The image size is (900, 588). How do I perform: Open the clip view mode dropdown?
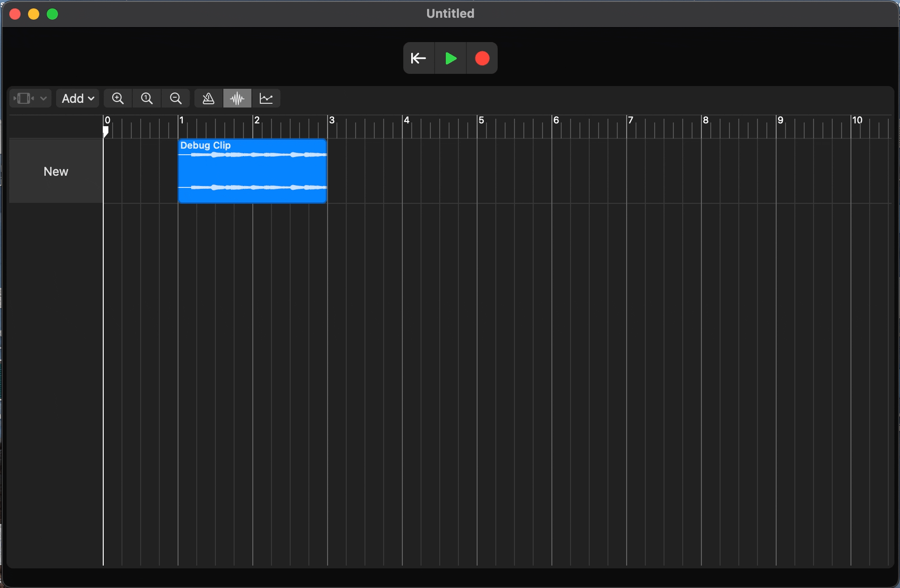30,98
